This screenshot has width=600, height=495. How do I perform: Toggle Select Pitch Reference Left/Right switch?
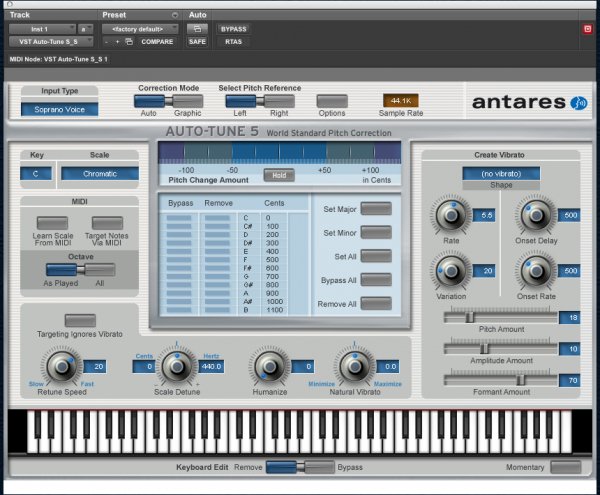(x=260, y=101)
